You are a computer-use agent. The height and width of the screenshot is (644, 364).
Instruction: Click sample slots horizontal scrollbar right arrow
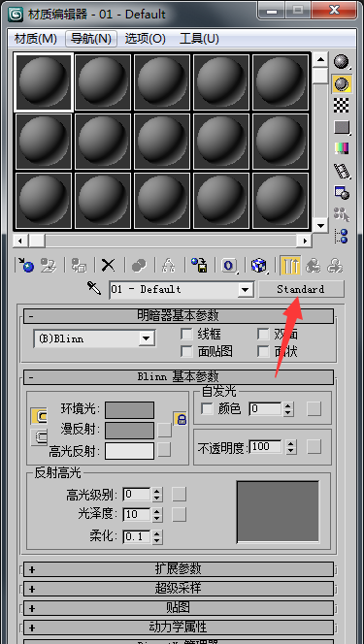305,241
